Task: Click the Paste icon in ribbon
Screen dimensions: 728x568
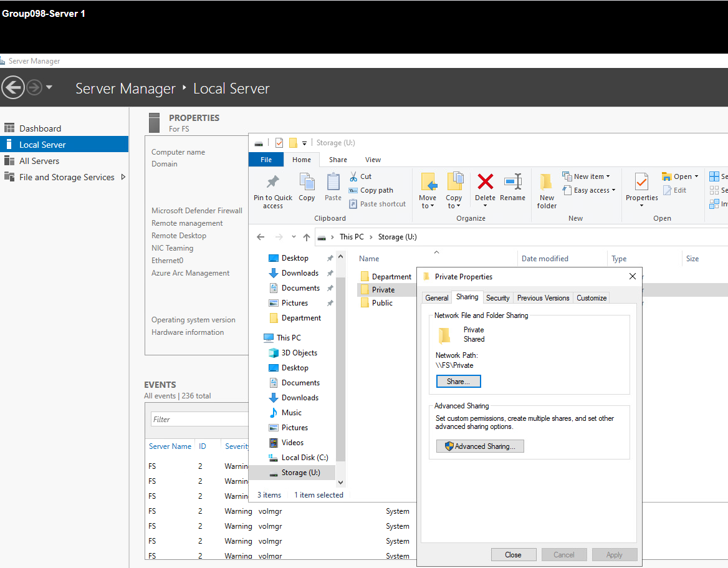Action: (333, 181)
